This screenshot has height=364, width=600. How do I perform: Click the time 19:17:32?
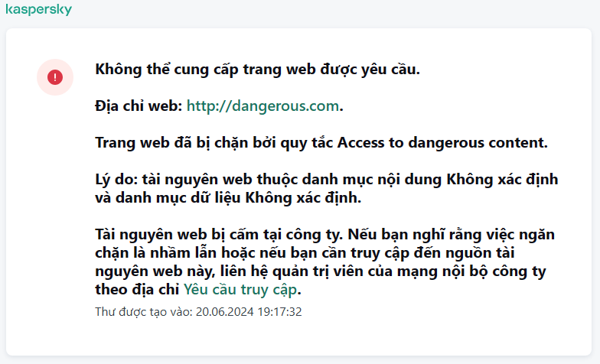pyautogui.click(x=280, y=312)
